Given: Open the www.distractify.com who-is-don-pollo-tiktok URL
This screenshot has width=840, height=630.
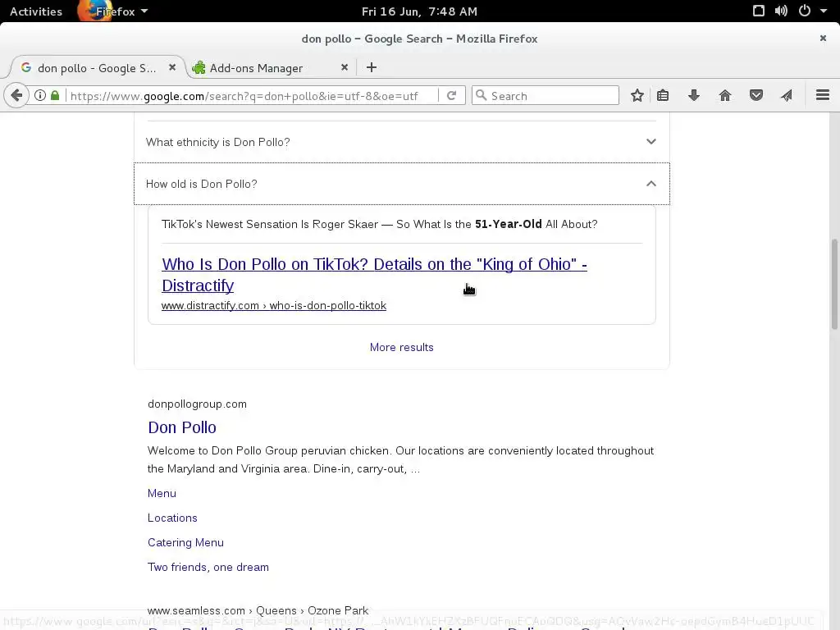Looking at the screenshot, I should pos(274,305).
